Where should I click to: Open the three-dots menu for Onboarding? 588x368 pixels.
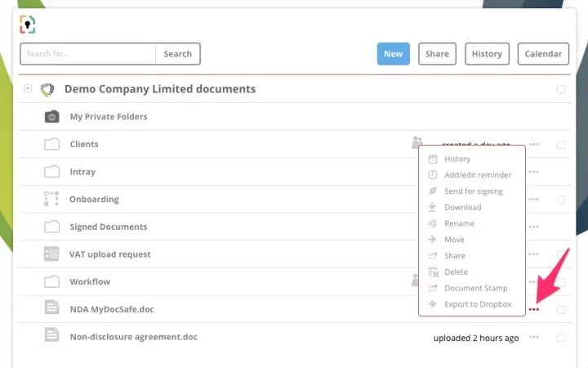534,199
